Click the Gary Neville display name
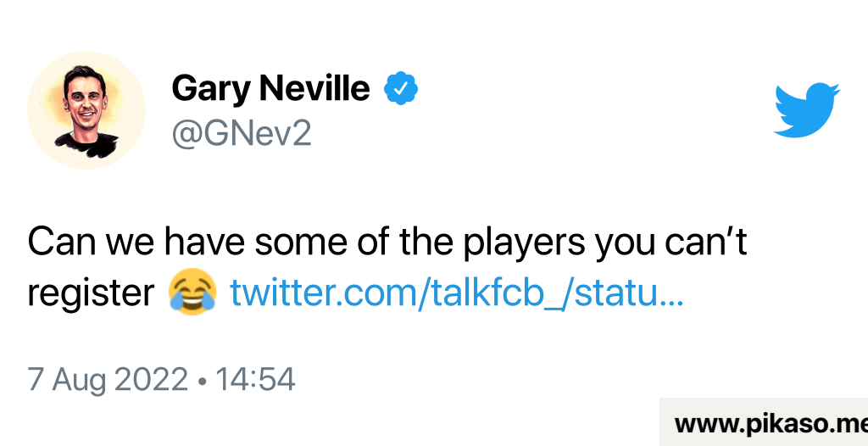The height and width of the screenshot is (446, 868). tap(270, 87)
